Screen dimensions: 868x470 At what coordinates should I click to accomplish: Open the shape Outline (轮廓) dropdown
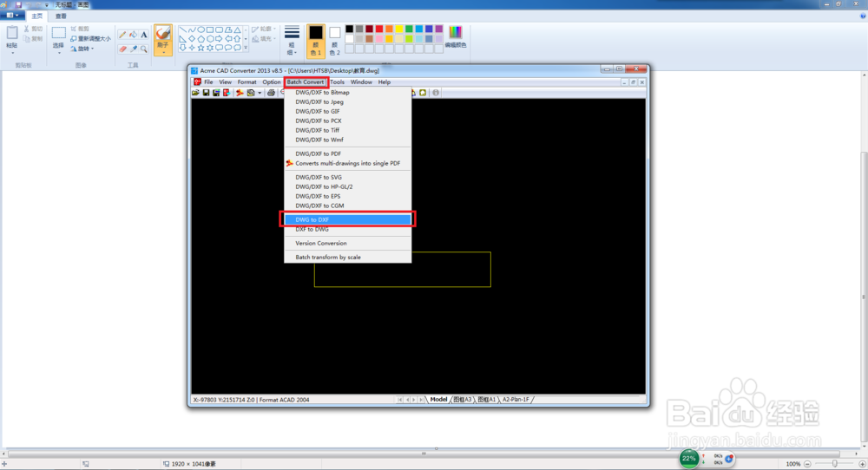[264, 29]
